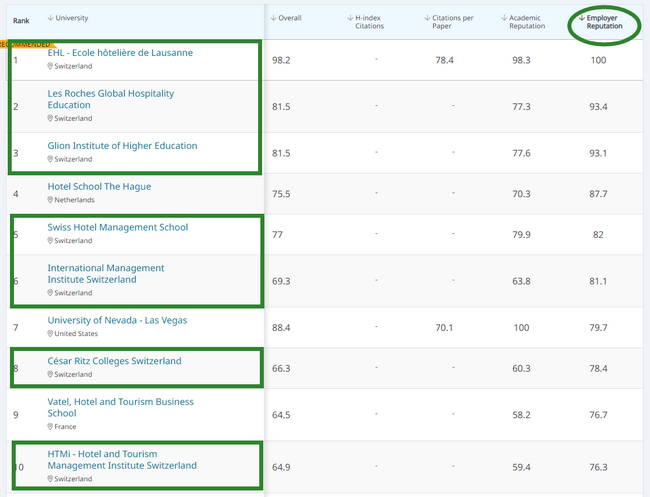Open International Management Institute Switzerland link
650x497 pixels.
tap(106, 274)
